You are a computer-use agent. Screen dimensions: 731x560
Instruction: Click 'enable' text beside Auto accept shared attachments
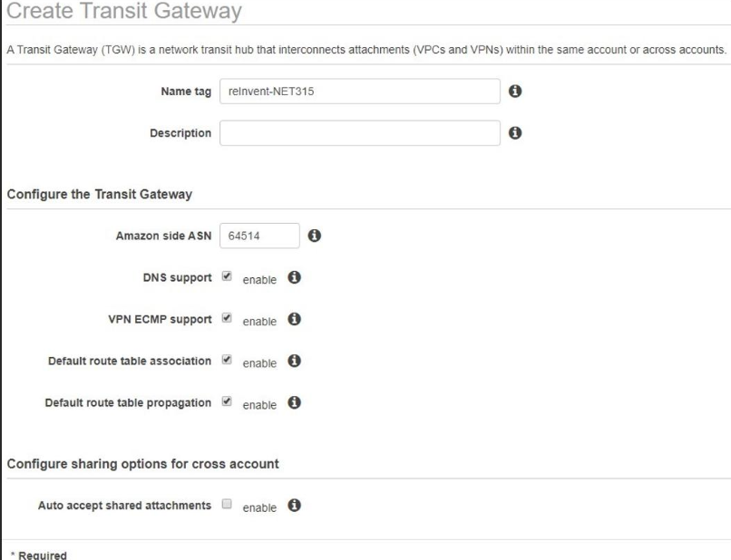coord(258,507)
